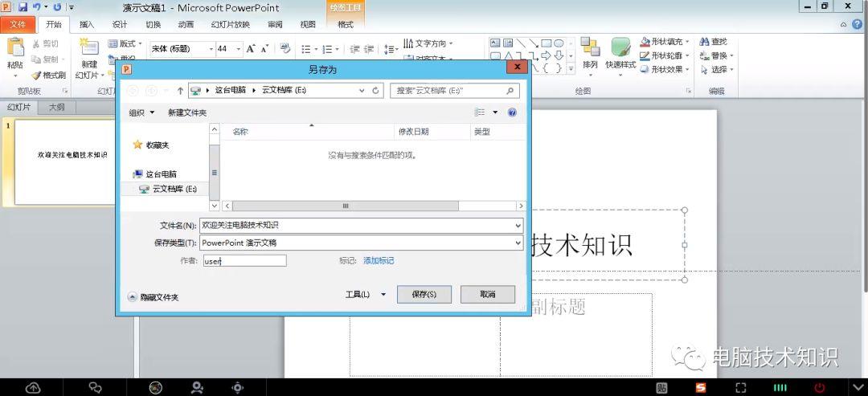Click the Up arrow in the Save As dialog
Screen dimensions: 868x396
pyautogui.click(x=180, y=91)
